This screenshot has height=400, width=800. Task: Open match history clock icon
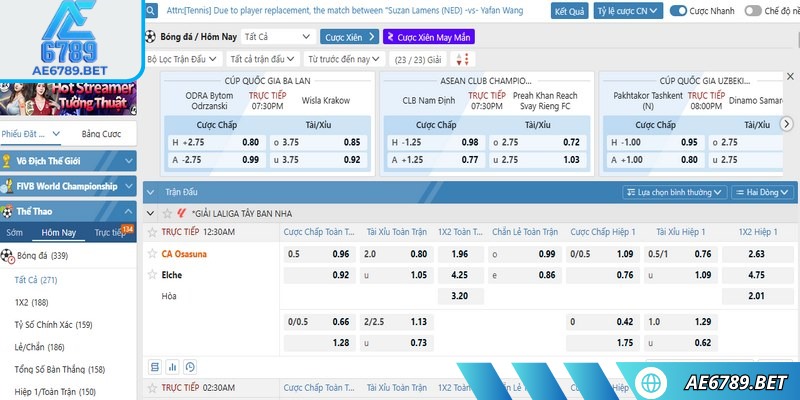tap(190, 366)
